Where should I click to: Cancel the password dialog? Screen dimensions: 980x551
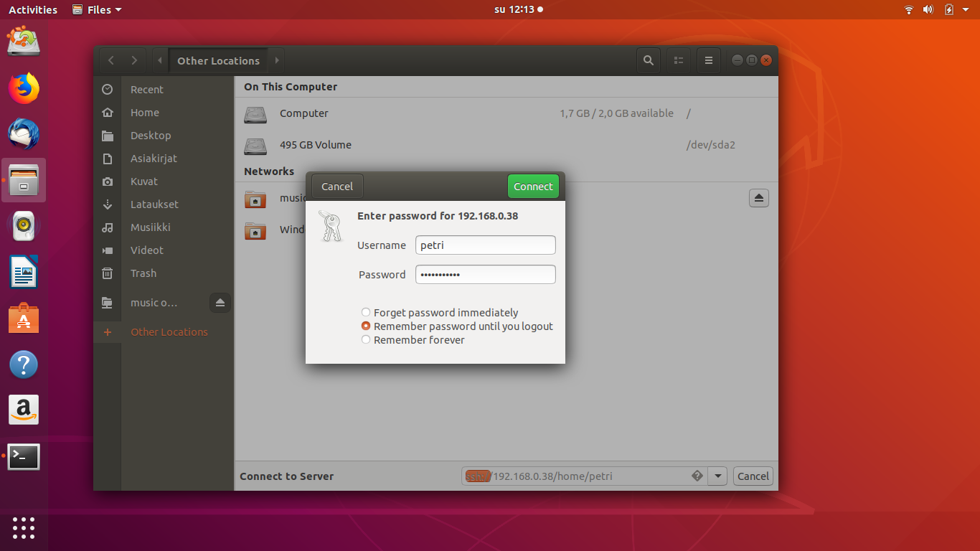click(x=337, y=187)
